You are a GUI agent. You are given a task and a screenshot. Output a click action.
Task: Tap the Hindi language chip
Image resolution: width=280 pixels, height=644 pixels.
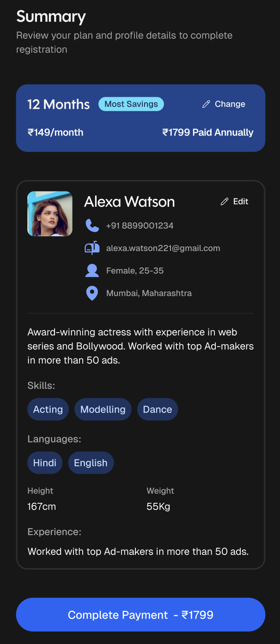(45, 463)
